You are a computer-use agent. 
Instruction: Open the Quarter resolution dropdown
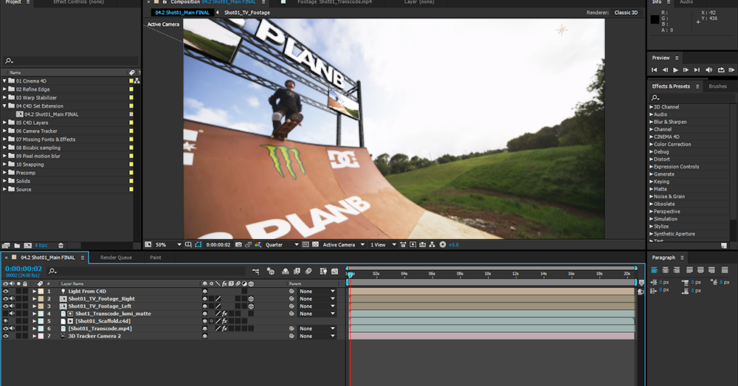click(282, 245)
